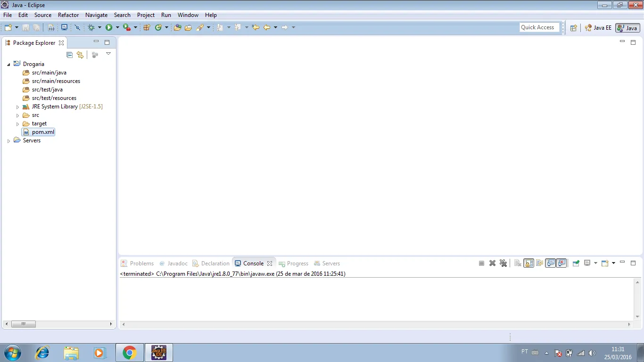
Task: Click the New Java Class icon
Action: pos(158,27)
